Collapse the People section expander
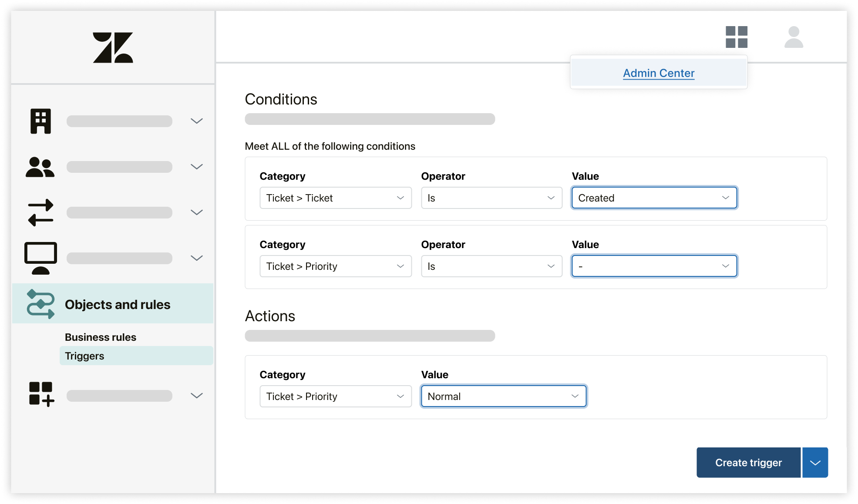The width and height of the screenshot is (858, 504). (x=196, y=166)
